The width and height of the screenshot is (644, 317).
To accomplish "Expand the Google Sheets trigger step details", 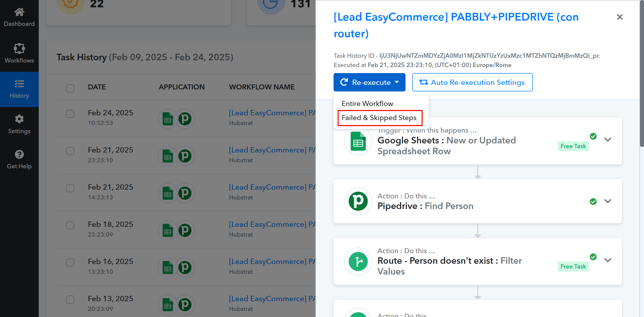I will pyautogui.click(x=608, y=140).
